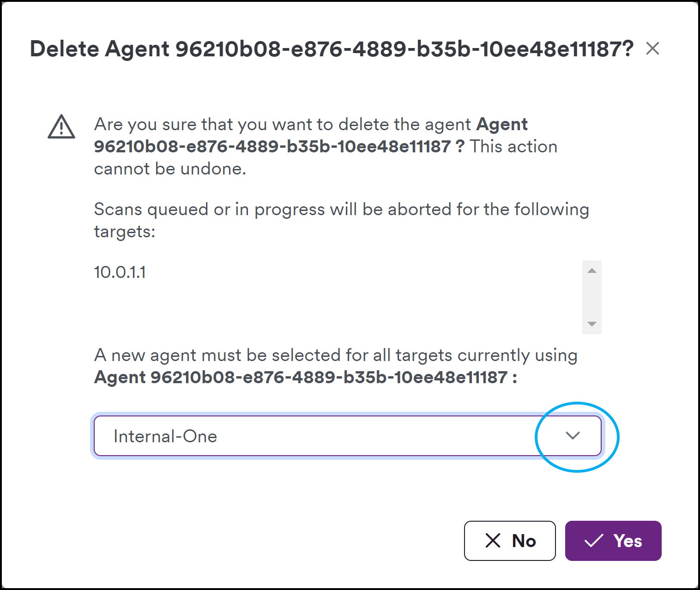This screenshot has height=590, width=700.
Task: Confirm deletion by clicking Yes
Action: pos(613,541)
